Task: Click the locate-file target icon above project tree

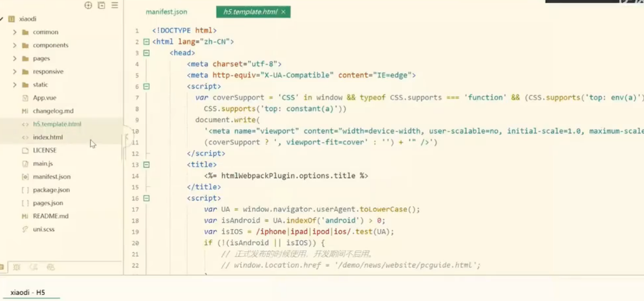Action: click(x=88, y=5)
